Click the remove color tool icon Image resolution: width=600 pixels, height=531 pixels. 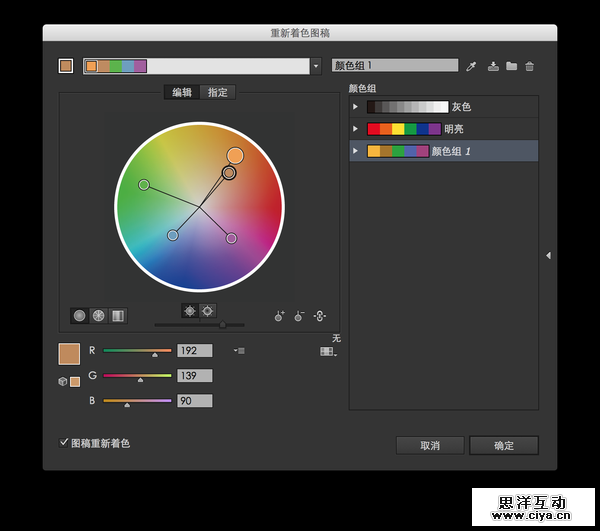[299, 316]
